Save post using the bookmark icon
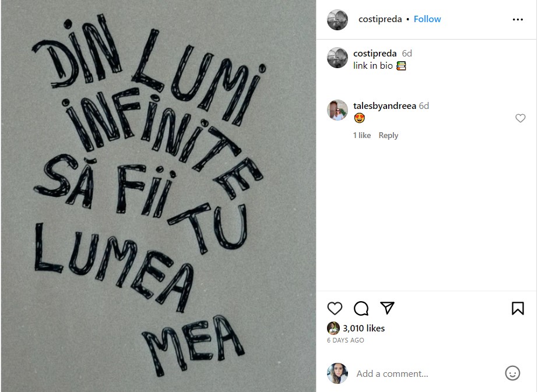 pos(518,308)
